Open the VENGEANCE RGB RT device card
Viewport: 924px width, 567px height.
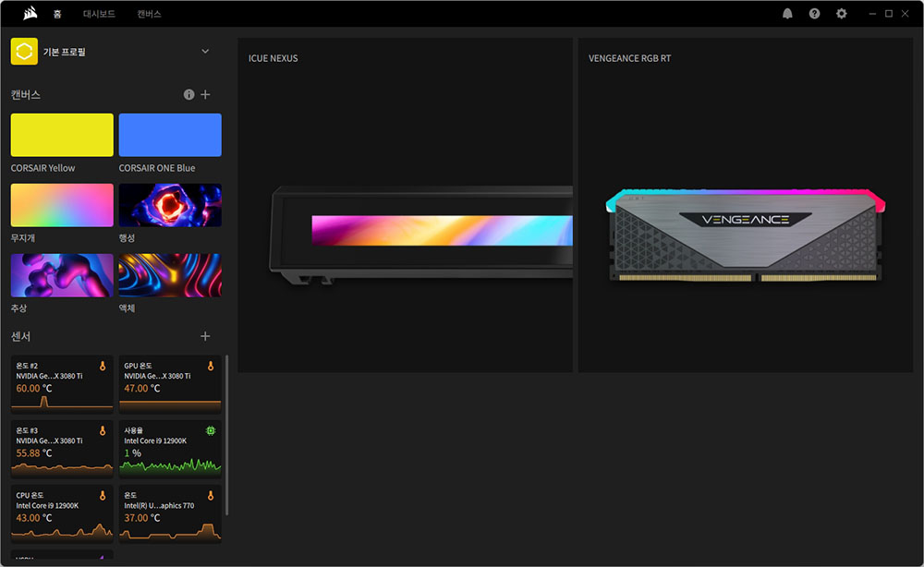coord(746,206)
